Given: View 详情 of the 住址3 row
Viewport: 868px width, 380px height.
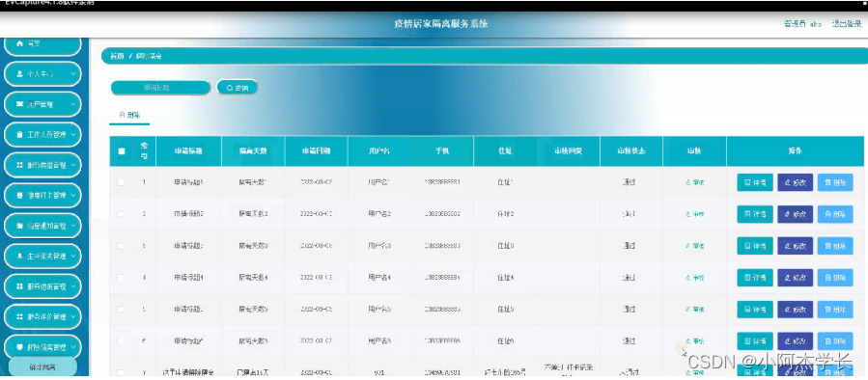Looking at the screenshot, I should 754,246.
